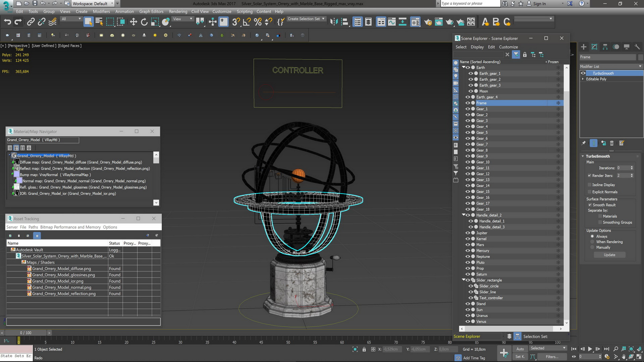Screen dimensions: 644x362
Task: Open Create Selection Set dropdown
Action: tap(306, 19)
